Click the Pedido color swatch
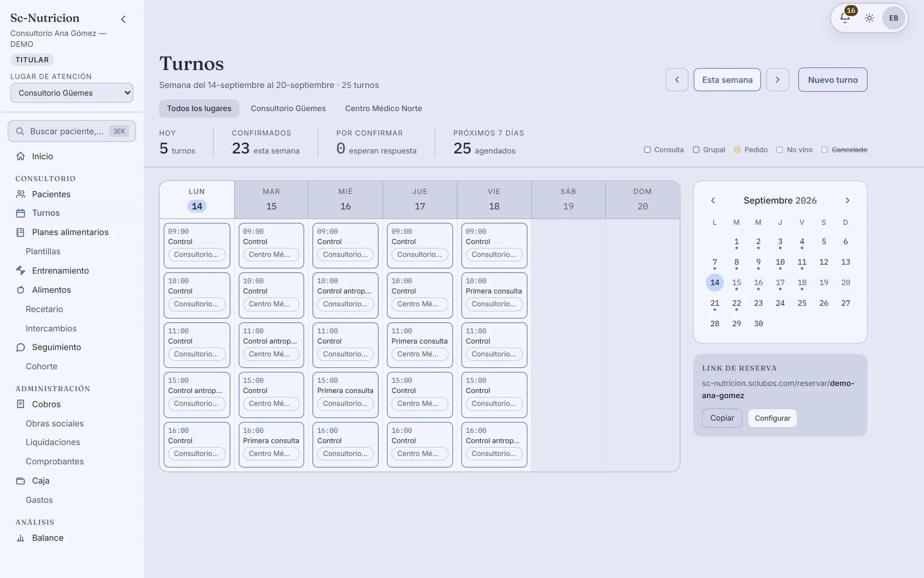This screenshot has height=578, width=924. tap(737, 150)
